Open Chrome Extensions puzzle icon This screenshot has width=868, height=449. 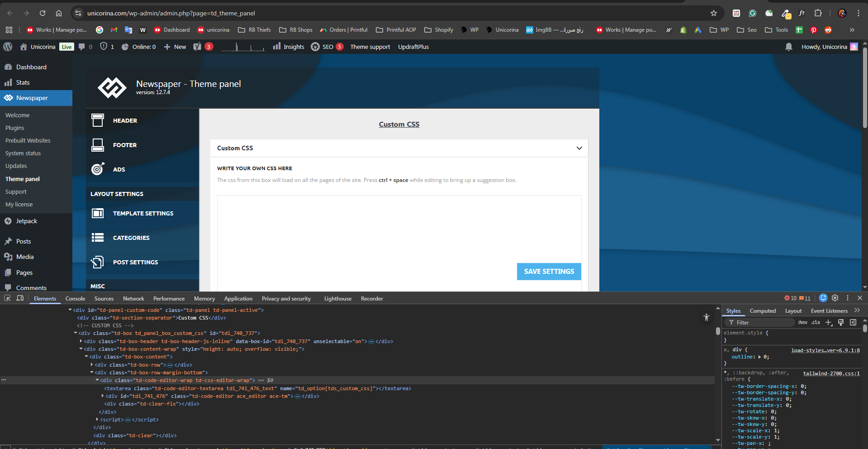click(818, 13)
